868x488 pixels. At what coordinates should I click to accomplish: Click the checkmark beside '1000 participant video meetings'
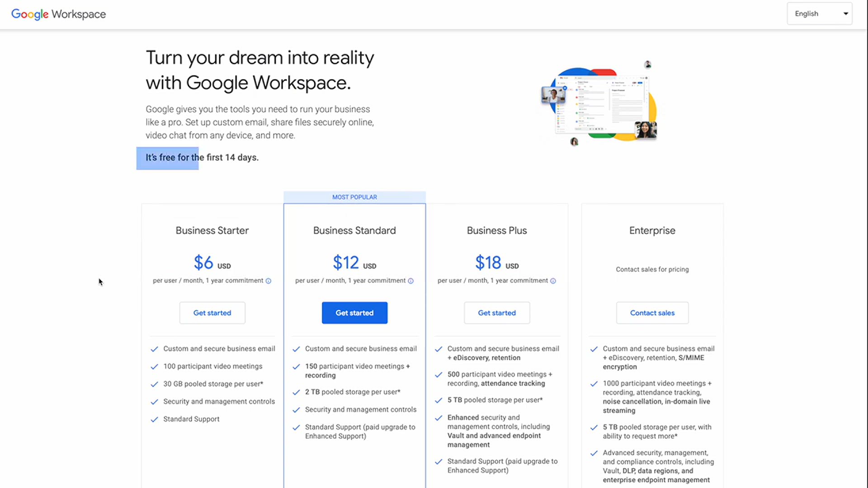tap(594, 384)
